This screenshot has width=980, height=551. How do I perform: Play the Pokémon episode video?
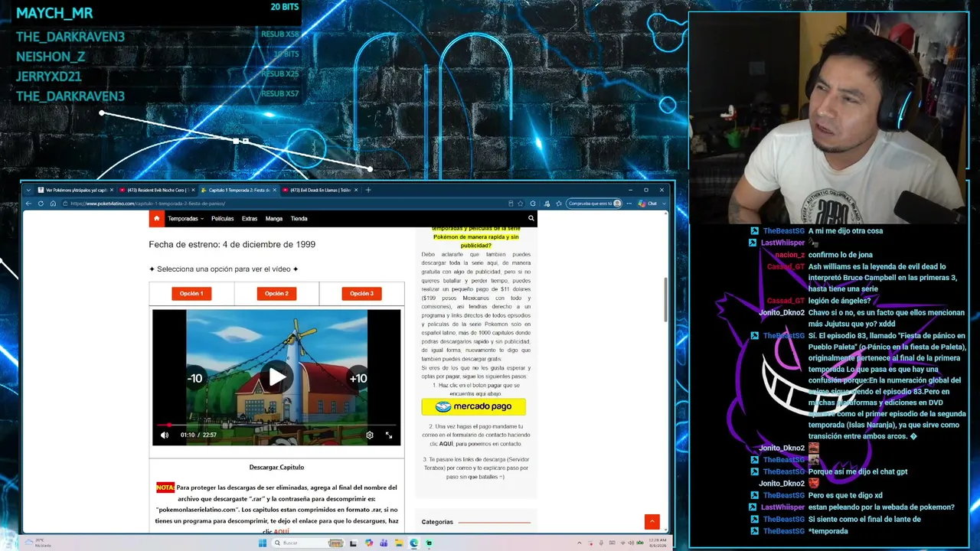[x=276, y=377]
